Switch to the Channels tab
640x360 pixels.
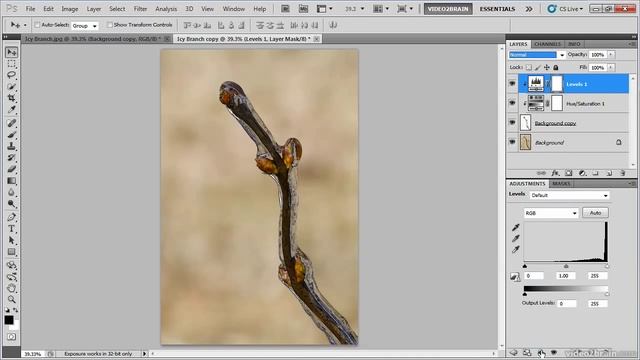pyautogui.click(x=547, y=44)
